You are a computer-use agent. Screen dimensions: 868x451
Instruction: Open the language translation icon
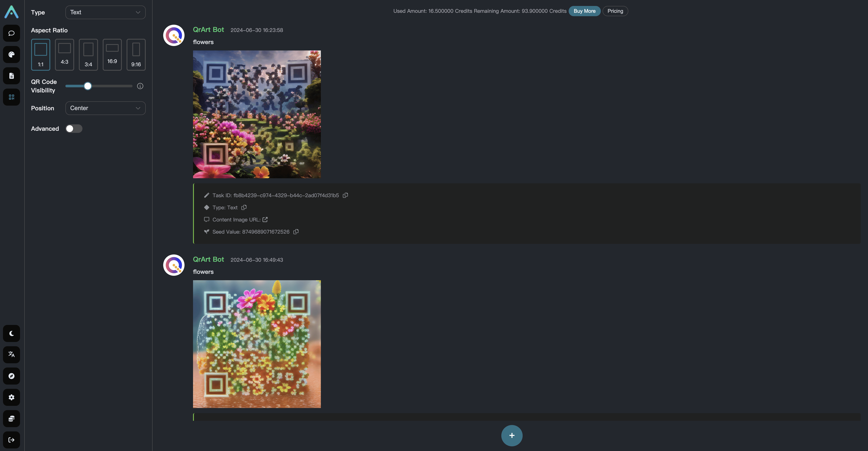(x=12, y=355)
